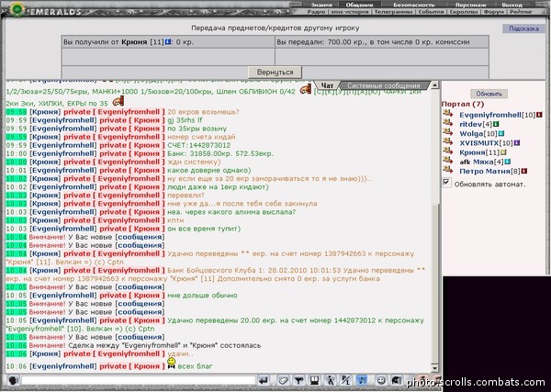The image size is (551, 392).
Task: Open green info badge after ritdev[4]
Action: tap(496, 124)
